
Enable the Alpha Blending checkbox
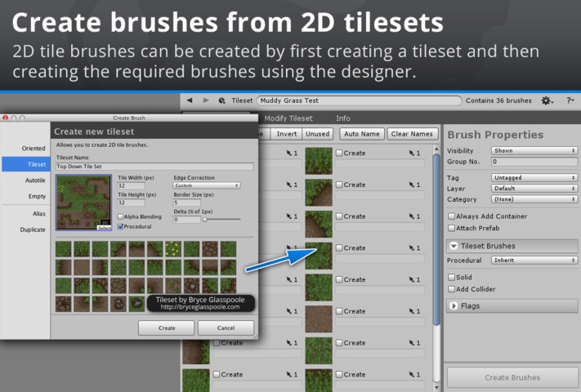coord(120,216)
